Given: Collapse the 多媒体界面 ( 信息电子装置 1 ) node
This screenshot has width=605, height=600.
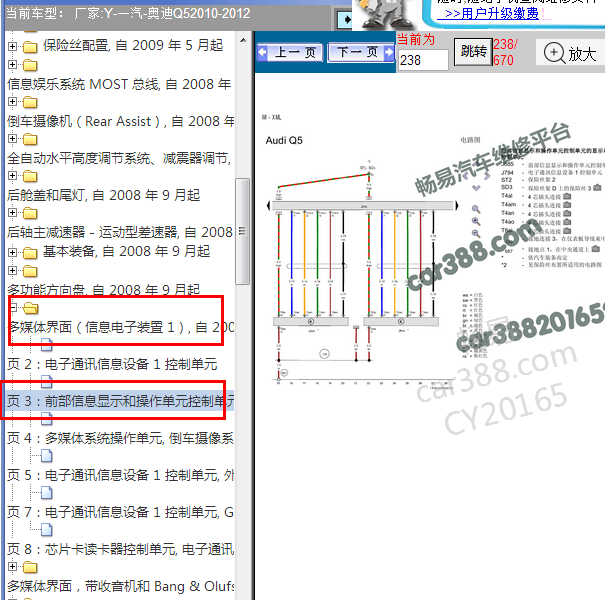Looking at the screenshot, I should pyautogui.click(x=12, y=308).
